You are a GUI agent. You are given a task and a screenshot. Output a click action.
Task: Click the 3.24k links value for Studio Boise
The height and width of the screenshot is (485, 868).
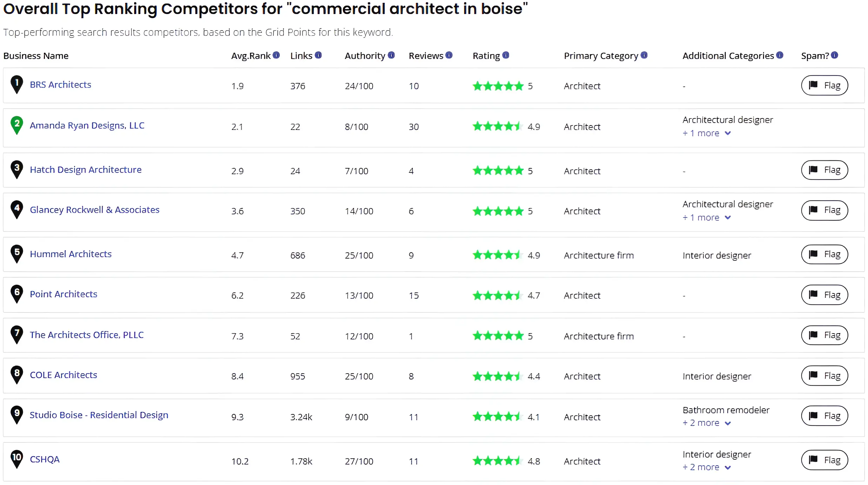301,417
